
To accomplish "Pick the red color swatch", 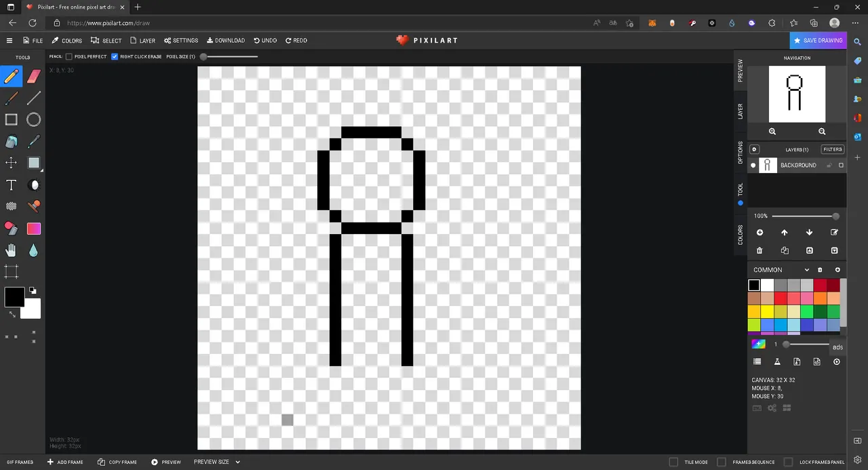I will (779, 298).
